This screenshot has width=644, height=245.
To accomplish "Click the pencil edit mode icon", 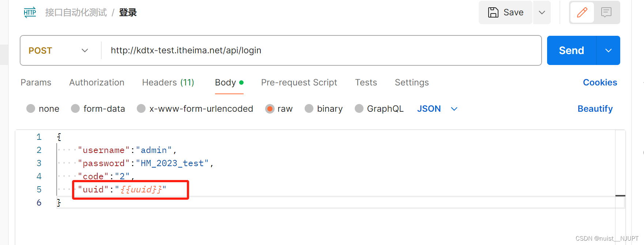I will (x=582, y=12).
